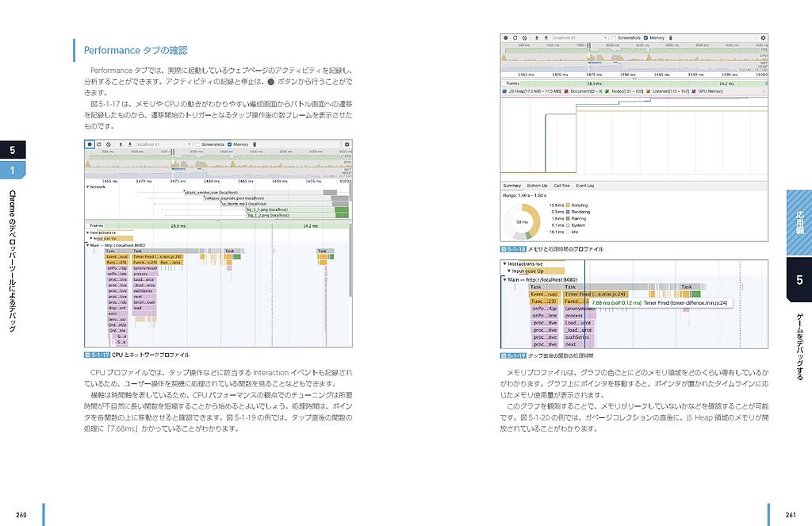This screenshot has height=526, width=812.
Task: Click the Painting color swatch in summary legend
Action: pos(568,219)
